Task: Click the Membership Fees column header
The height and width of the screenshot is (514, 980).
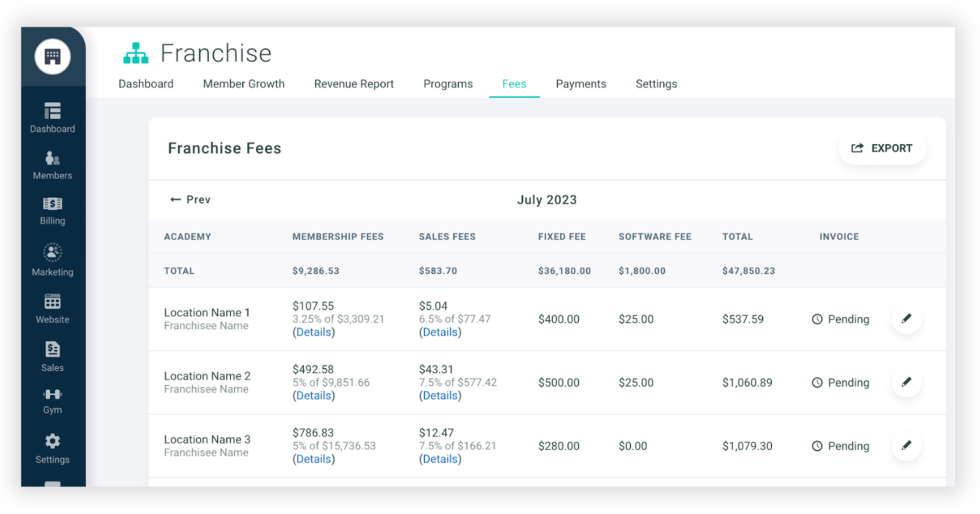Action: pyautogui.click(x=338, y=237)
